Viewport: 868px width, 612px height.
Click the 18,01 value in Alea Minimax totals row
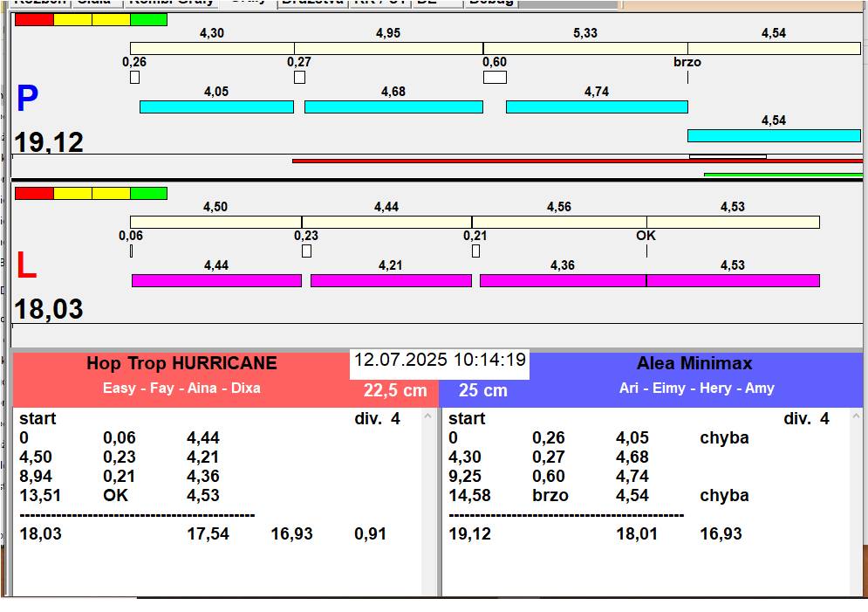tap(637, 534)
